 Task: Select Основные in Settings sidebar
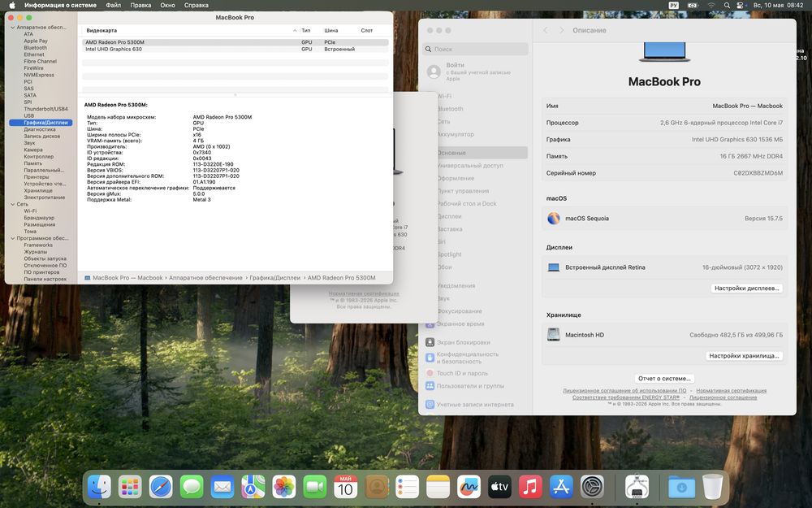click(475, 153)
